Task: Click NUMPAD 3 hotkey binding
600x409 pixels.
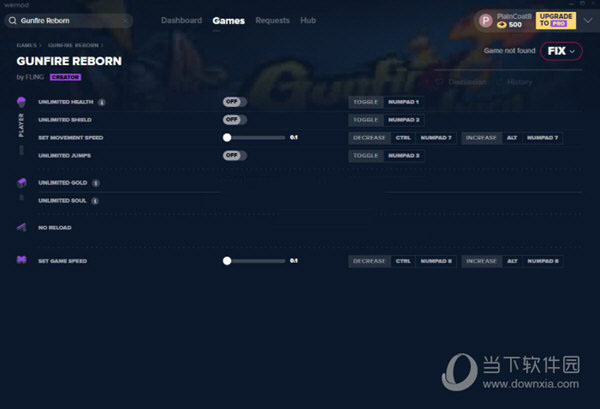Action: (x=404, y=156)
